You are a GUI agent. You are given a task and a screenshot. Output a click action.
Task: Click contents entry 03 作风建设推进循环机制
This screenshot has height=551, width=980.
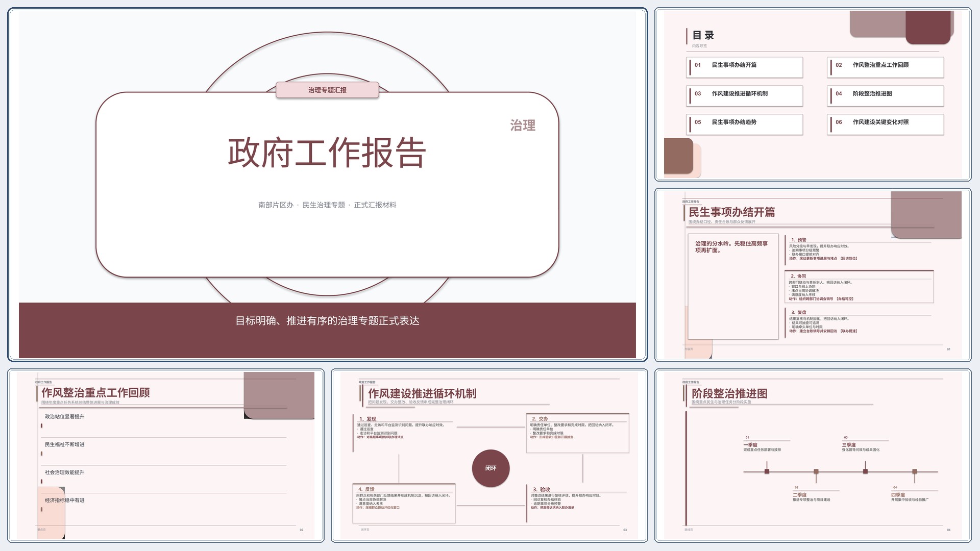(745, 96)
